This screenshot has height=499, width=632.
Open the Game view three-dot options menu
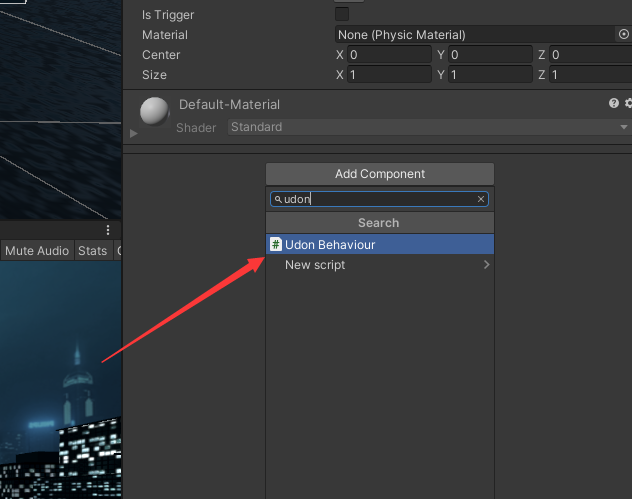coord(108,230)
